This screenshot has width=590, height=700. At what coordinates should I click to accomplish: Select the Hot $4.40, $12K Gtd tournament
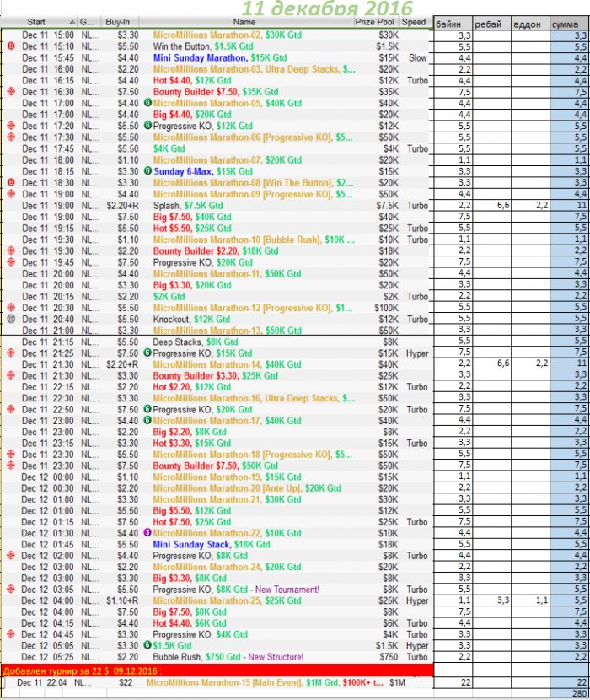[x=192, y=80]
